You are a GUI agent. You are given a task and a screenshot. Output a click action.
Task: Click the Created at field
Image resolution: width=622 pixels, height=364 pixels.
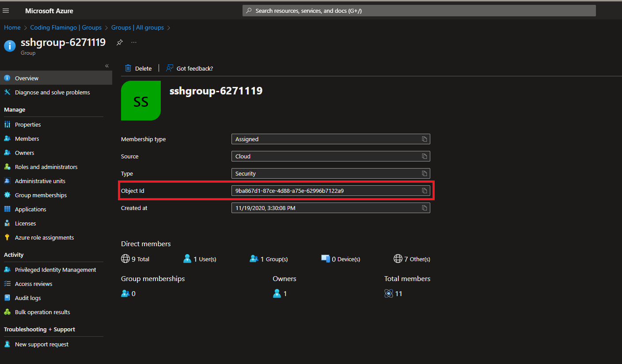330,208
